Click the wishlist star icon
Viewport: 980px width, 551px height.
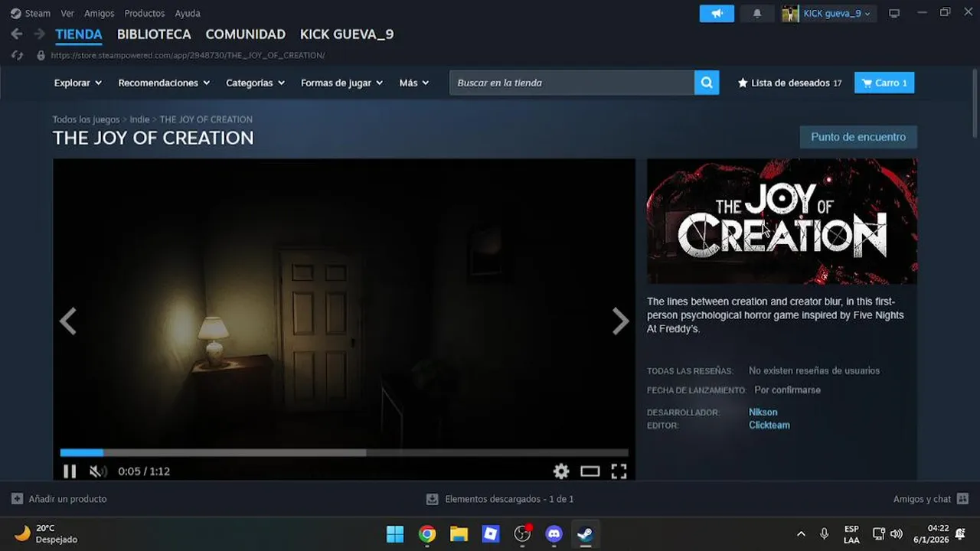(743, 83)
